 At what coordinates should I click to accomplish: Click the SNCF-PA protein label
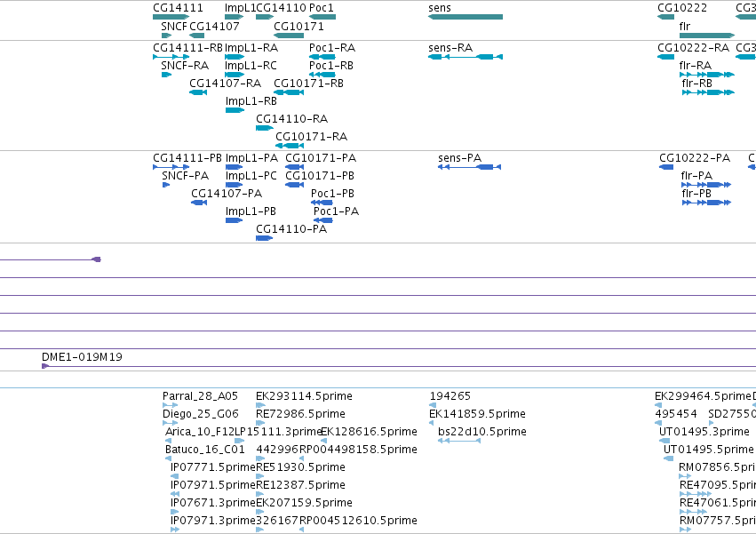185,176
